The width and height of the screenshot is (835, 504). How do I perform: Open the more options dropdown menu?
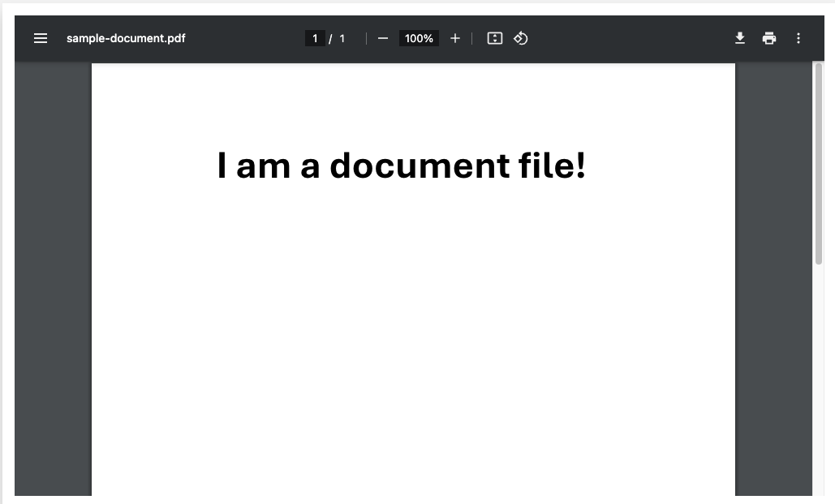click(x=798, y=38)
